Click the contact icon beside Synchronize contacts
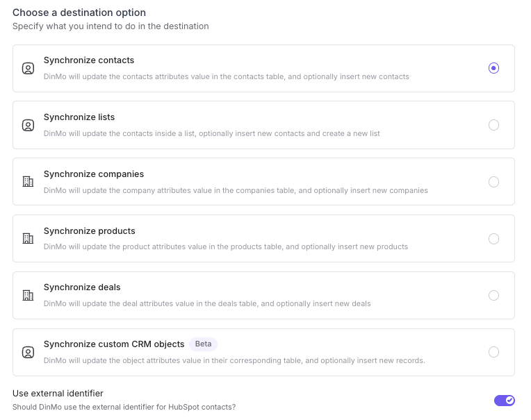 [x=28, y=68]
